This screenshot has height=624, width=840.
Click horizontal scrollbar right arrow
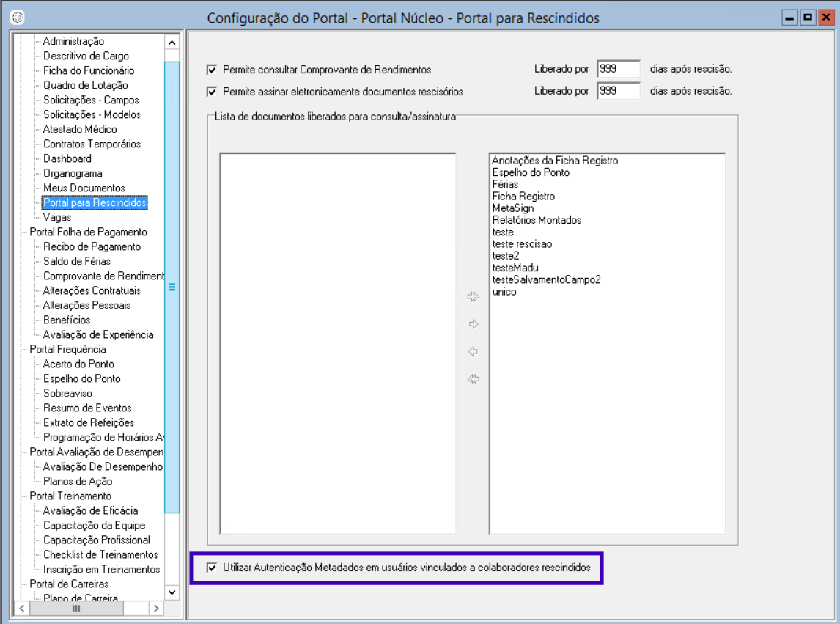(156, 608)
